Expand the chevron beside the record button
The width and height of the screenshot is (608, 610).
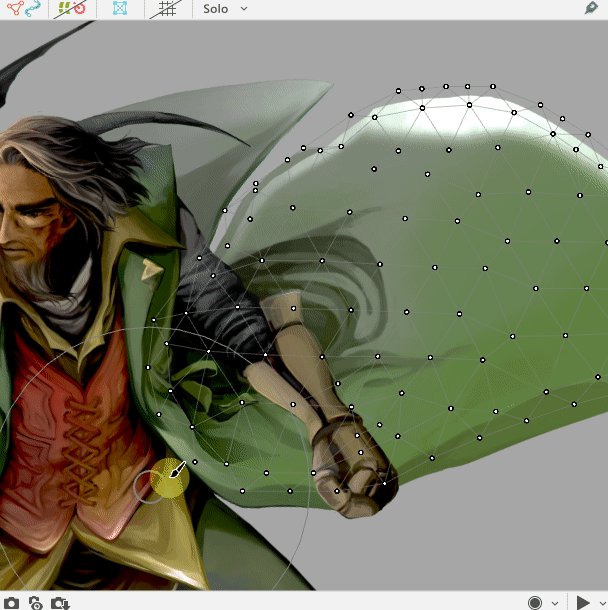pyautogui.click(x=555, y=603)
